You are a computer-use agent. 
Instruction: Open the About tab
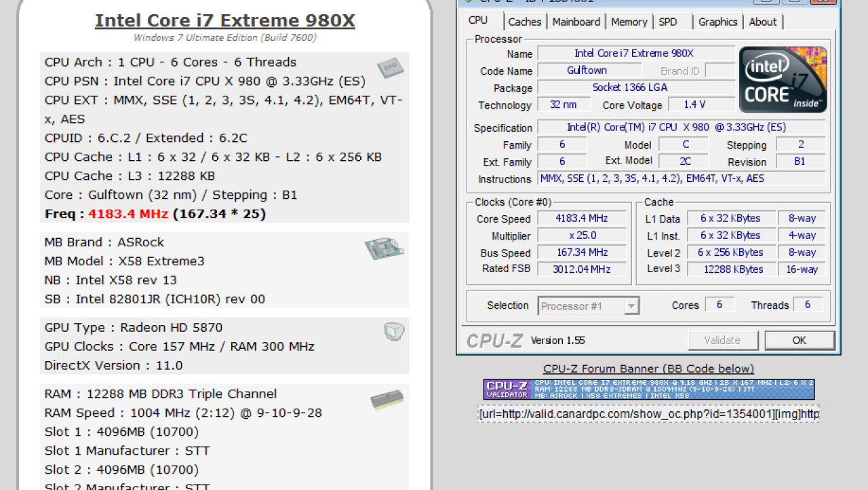click(763, 22)
